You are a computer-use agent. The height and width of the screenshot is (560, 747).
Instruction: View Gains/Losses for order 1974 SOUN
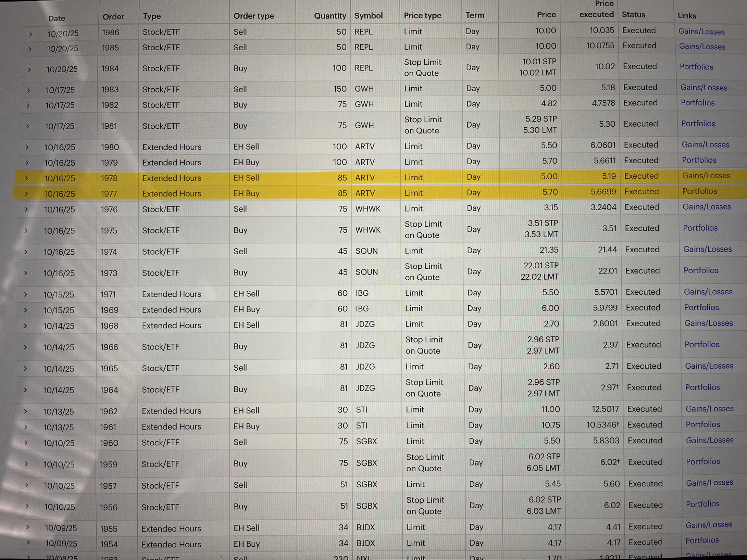pos(707,250)
